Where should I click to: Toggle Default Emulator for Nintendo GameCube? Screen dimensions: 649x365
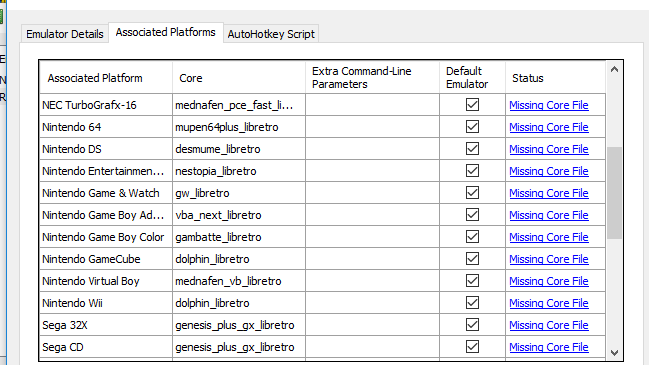(472, 259)
